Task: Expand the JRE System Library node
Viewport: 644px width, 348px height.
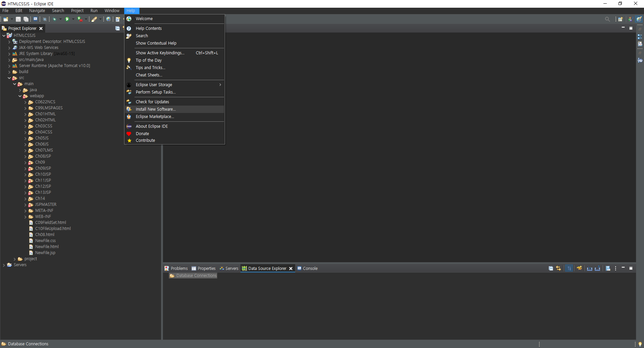Action: pyautogui.click(x=9, y=54)
